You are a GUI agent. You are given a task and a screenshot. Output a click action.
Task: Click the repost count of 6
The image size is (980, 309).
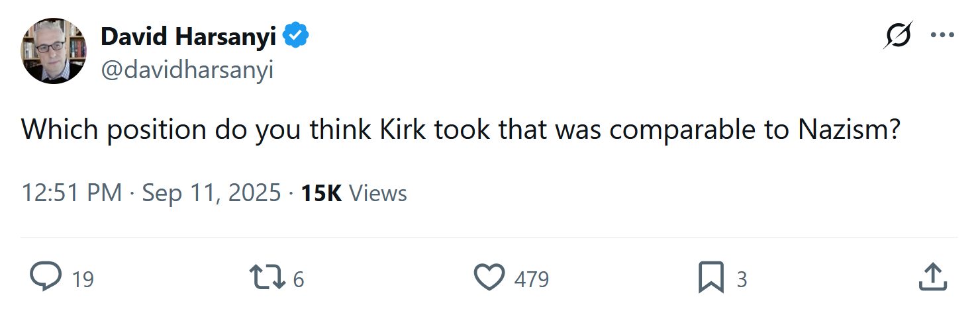298,279
